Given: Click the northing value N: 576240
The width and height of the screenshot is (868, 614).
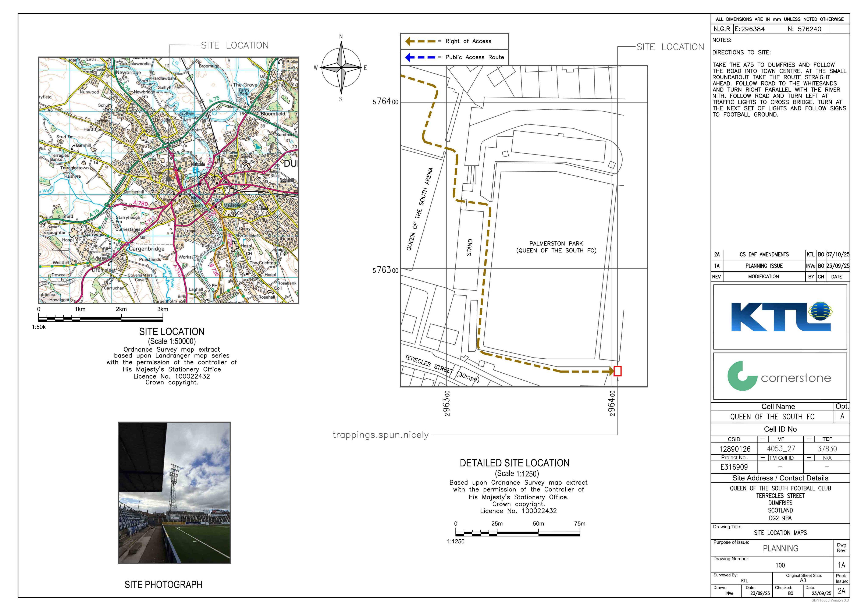Looking at the screenshot, I should click(804, 29).
